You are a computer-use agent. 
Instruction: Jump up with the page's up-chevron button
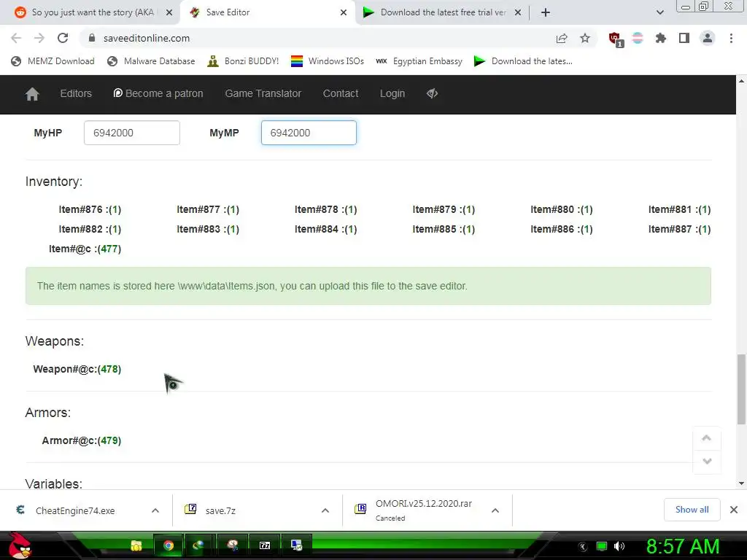coord(706,438)
